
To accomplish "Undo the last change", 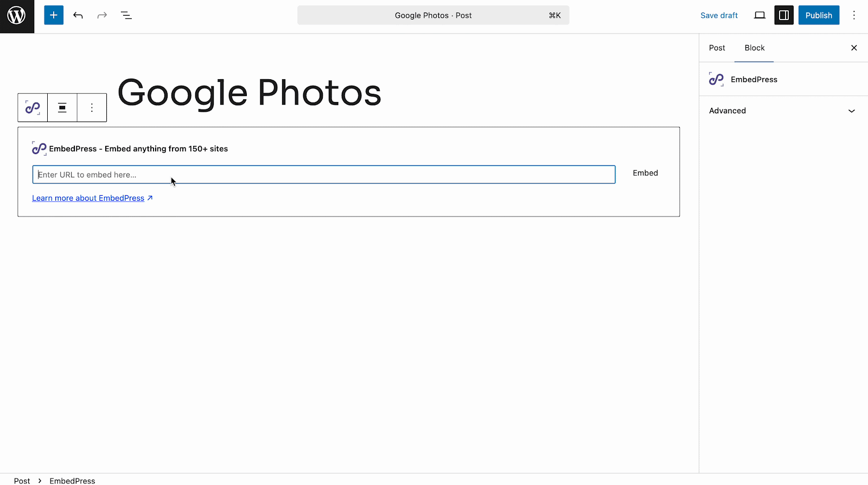I will (x=78, y=15).
